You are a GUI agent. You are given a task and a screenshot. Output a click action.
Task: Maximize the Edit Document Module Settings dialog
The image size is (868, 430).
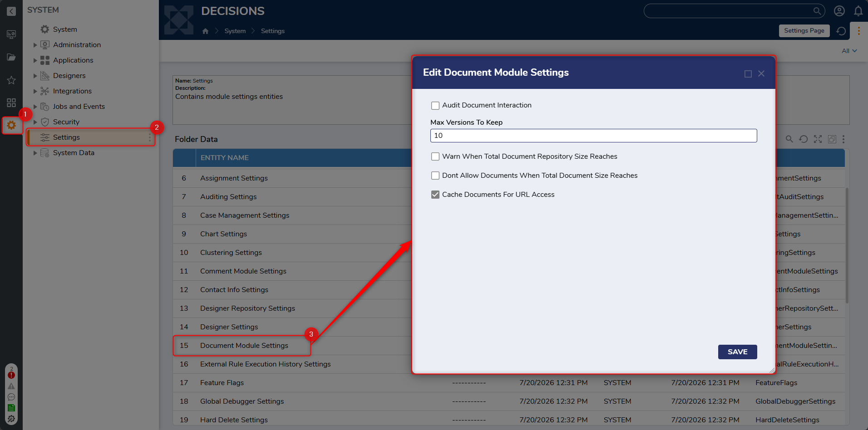tap(748, 74)
